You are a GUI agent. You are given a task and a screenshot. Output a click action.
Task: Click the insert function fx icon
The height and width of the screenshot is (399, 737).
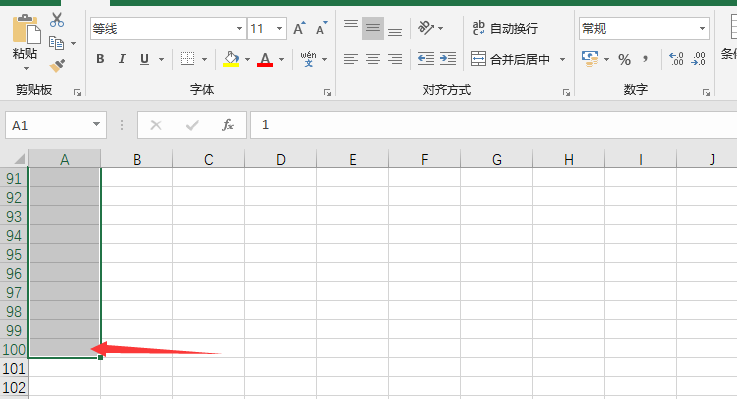click(x=228, y=125)
